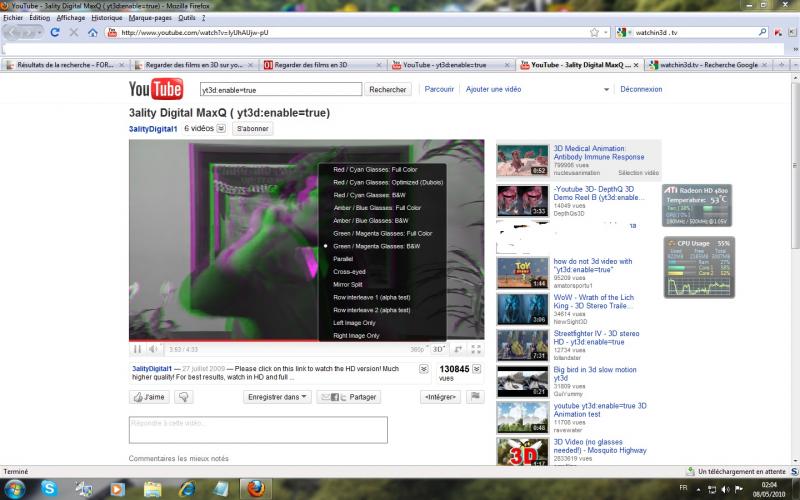The height and width of the screenshot is (500, 800).
Task: Expand the view statistics chevron beside 130845
Action: coord(477,369)
